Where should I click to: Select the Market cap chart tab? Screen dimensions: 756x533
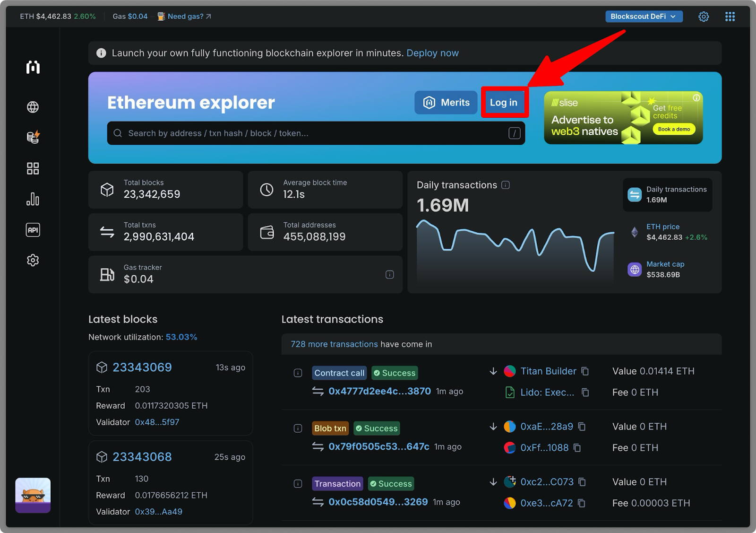click(667, 270)
